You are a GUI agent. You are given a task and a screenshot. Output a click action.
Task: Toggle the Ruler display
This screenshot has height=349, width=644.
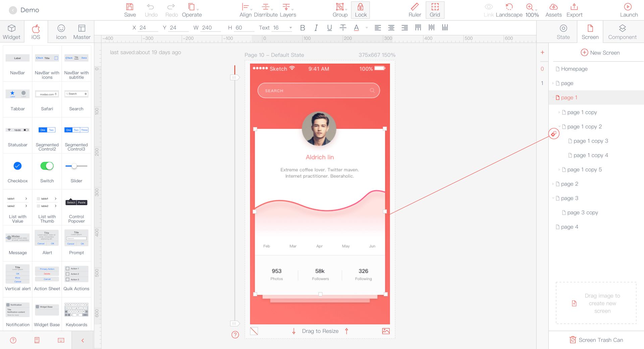(415, 9)
